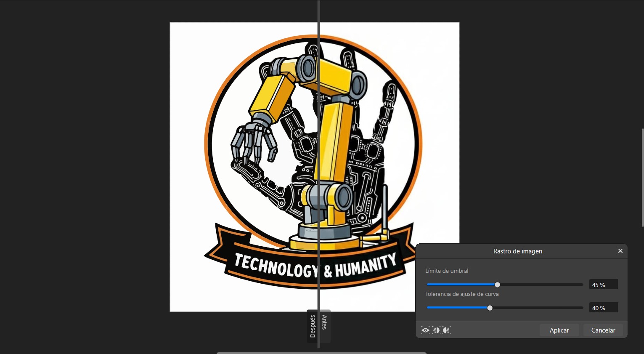Click the 45 % threshold value field
This screenshot has height=354, width=644.
coord(603,285)
